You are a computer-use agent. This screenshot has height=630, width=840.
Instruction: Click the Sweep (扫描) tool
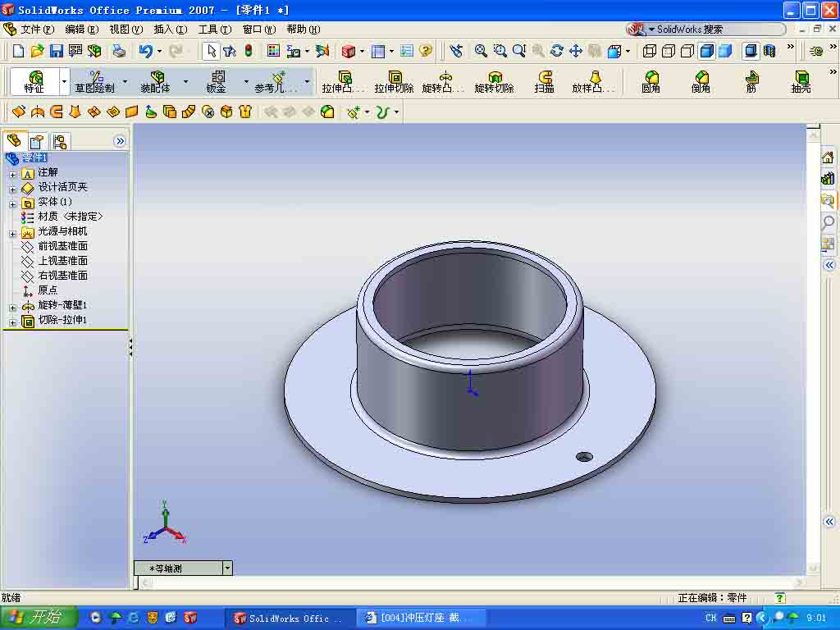(544, 82)
